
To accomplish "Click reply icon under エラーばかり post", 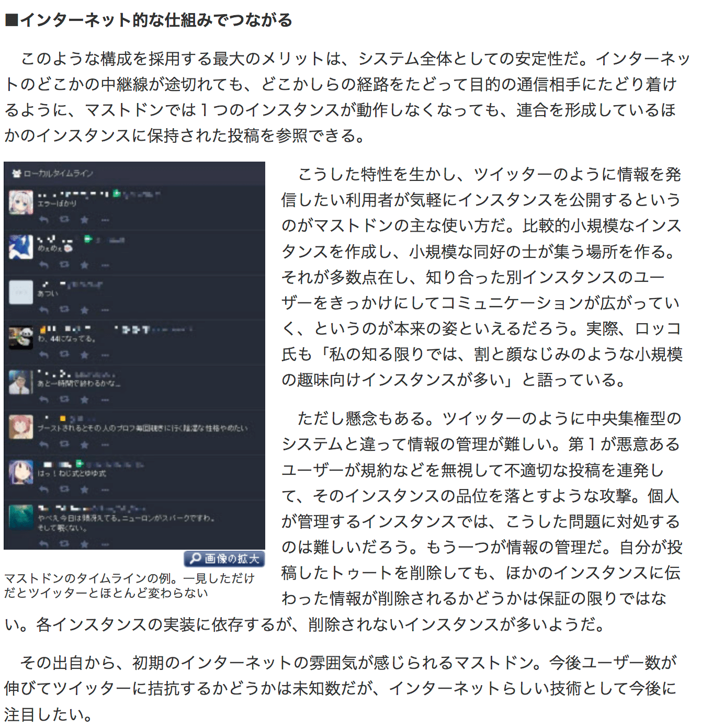I will coord(44,220).
